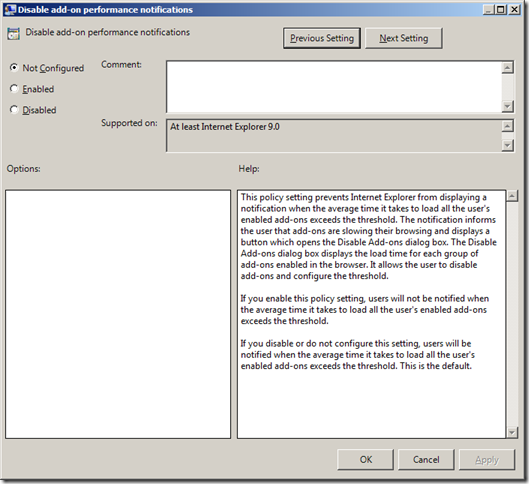
Task: Select the Disabled radio button
Action: (14, 110)
